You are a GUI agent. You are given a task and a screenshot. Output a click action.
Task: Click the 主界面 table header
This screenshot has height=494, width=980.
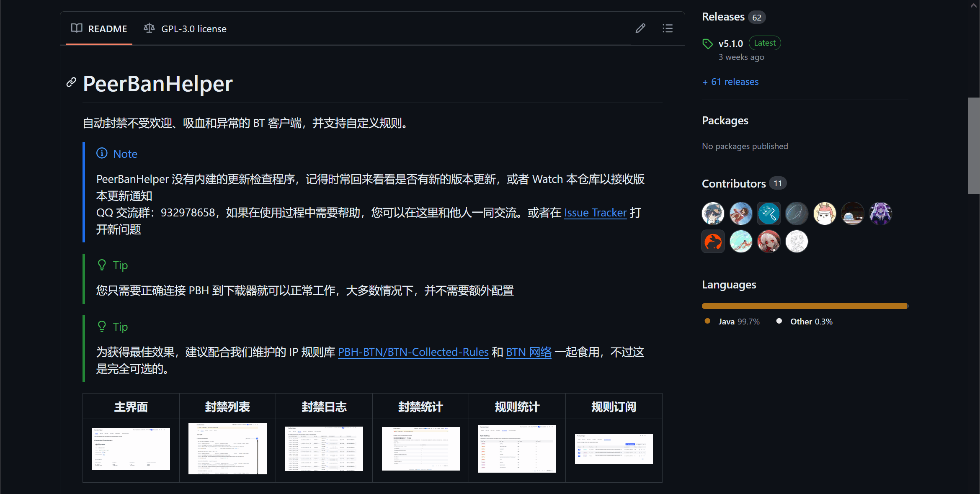131,407
